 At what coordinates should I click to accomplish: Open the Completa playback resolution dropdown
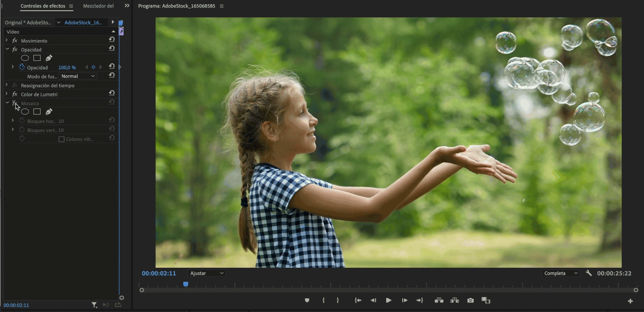click(x=561, y=273)
